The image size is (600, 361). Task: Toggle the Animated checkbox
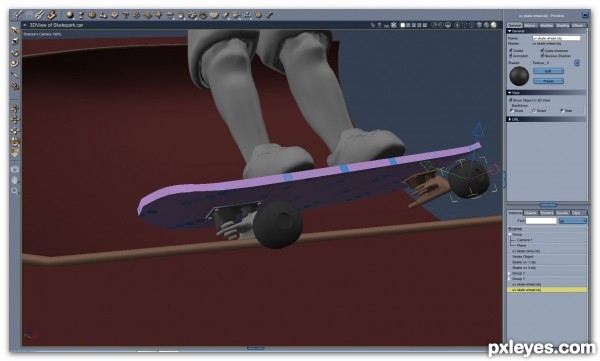[510, 56]
